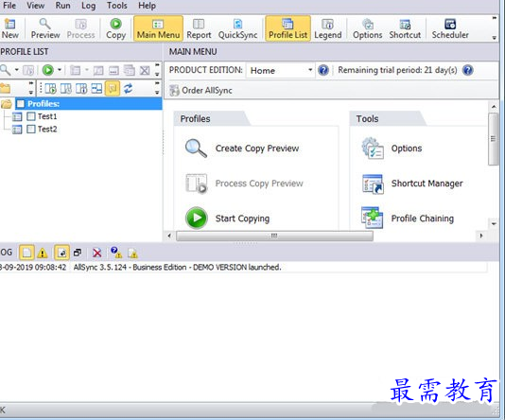Click help icon after trial period text
Screen dimensions: 505x420
point(467,70)
